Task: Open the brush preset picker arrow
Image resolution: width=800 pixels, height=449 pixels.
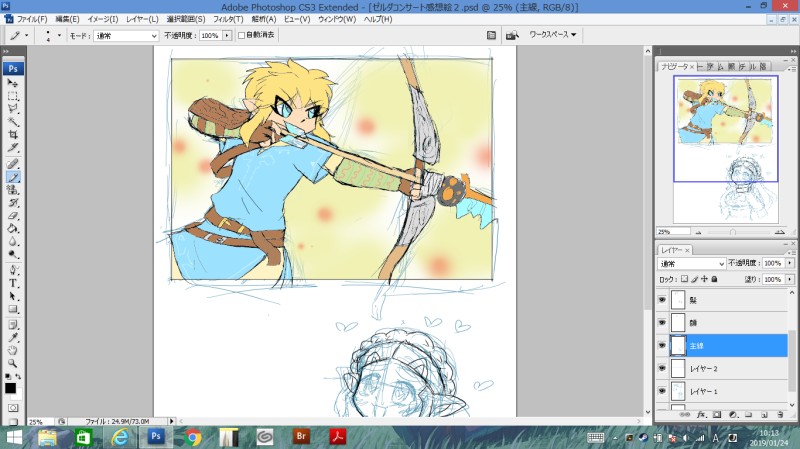Action: (59, 35)
